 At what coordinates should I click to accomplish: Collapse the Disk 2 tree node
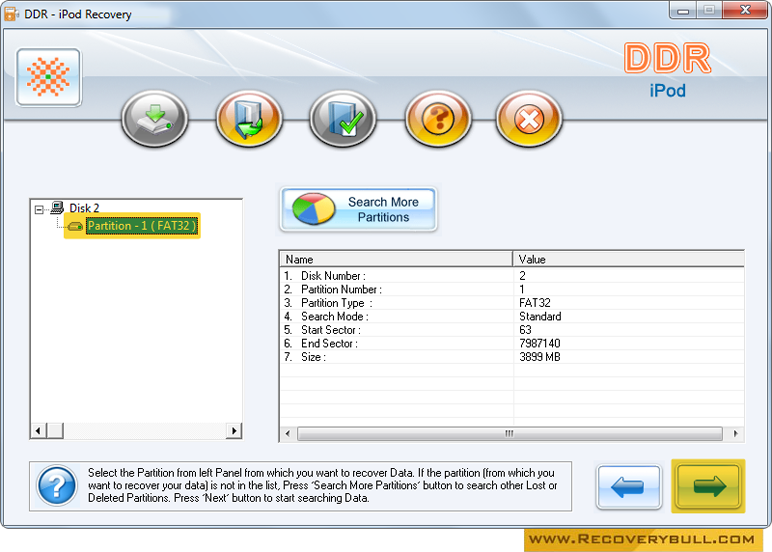coord(39,209)
